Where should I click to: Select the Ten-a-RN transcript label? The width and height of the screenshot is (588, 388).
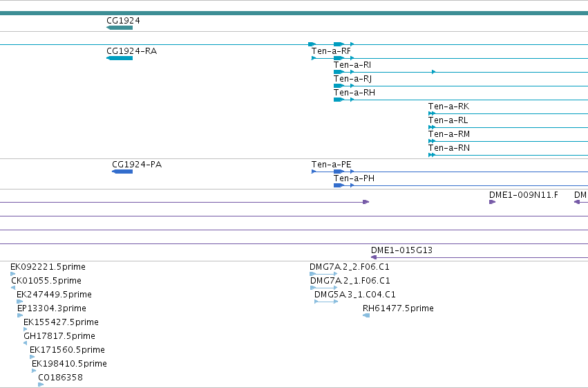click(x=449, y=148)
